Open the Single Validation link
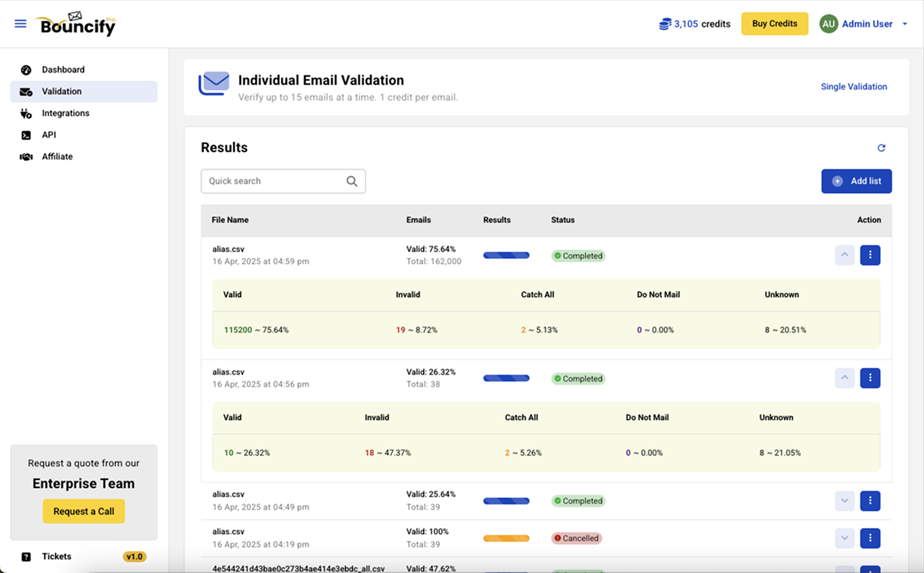 pos(853,87)
